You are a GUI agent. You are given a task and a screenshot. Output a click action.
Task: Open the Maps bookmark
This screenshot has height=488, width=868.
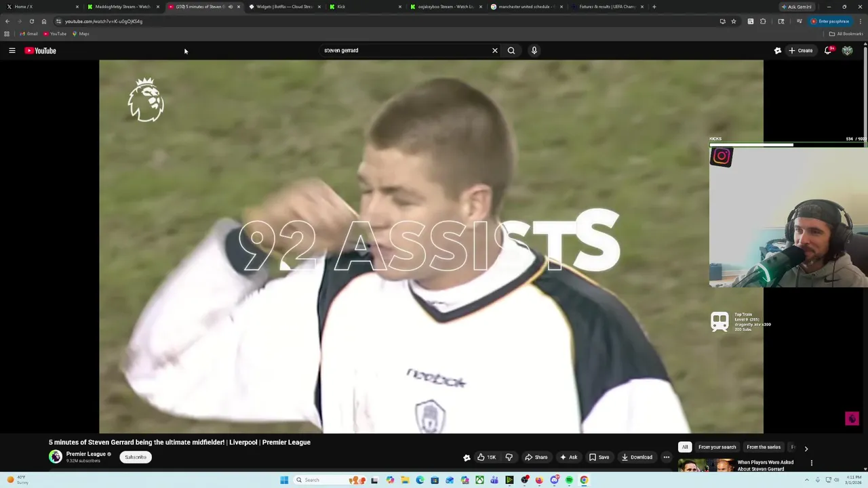81,34
